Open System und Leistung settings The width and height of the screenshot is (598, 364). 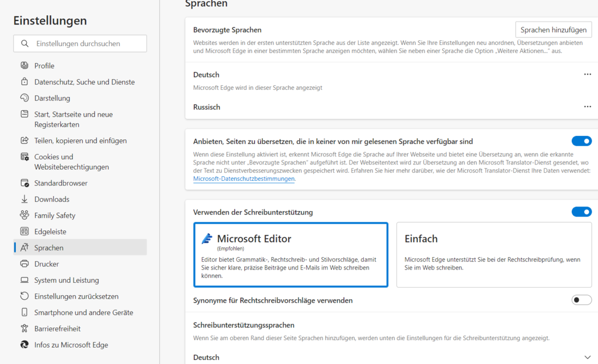coord(80,280)
